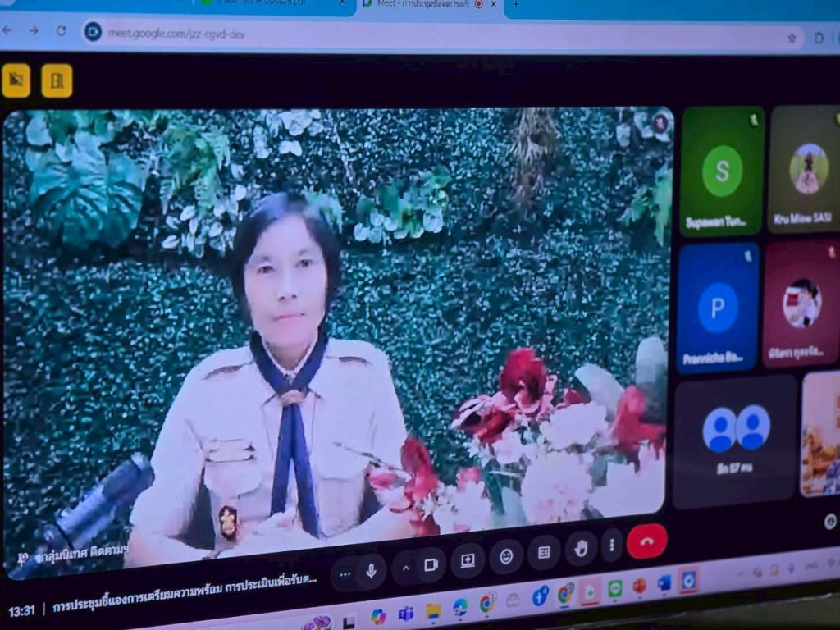Screen dimensions: 840x630
Task: Bookmark this page with star icon
Action: [792, 38]
